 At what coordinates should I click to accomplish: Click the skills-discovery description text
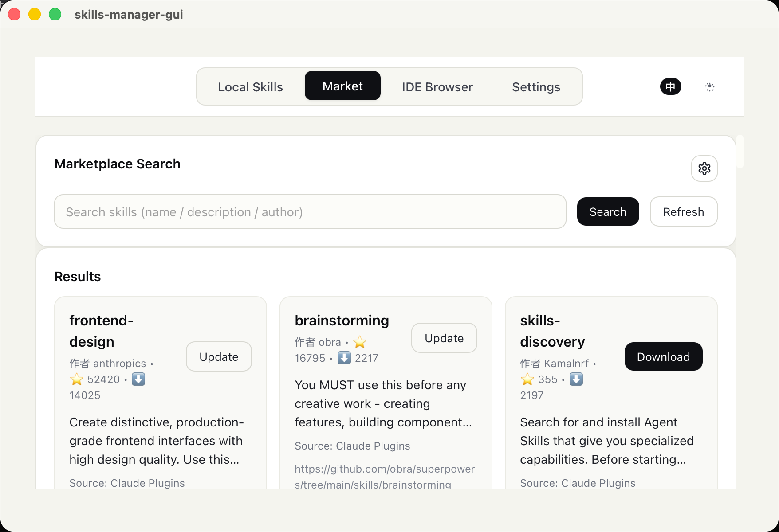point(607,441)
